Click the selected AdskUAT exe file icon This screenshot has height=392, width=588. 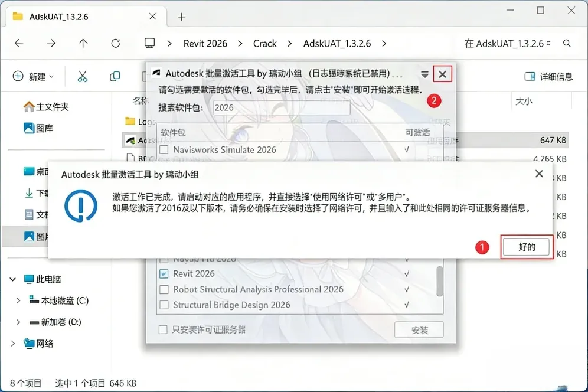[130, 141]
